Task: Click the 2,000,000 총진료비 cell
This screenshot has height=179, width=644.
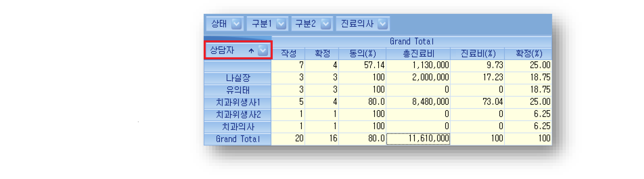Action: [x=418, y=78]
